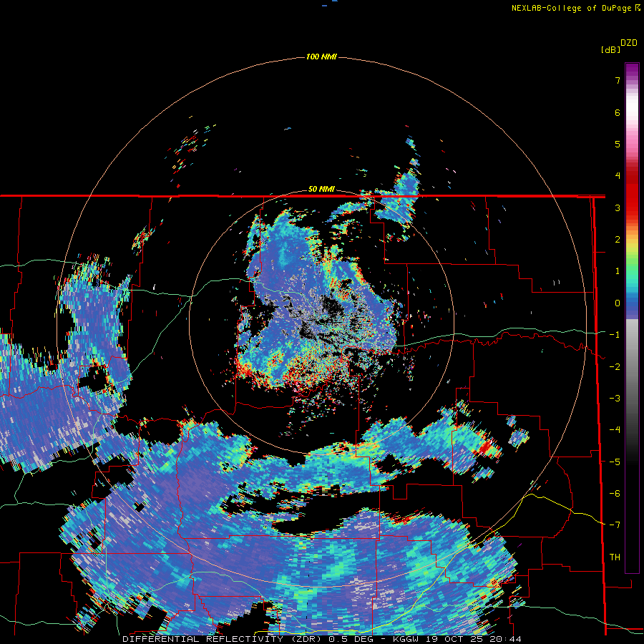Click the KGGW station identifier in caption

pos(406,639)
